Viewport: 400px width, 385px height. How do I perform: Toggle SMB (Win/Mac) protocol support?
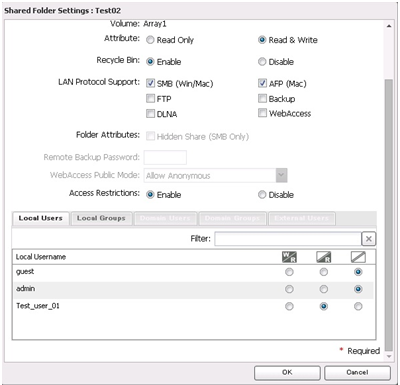(150, 83)
